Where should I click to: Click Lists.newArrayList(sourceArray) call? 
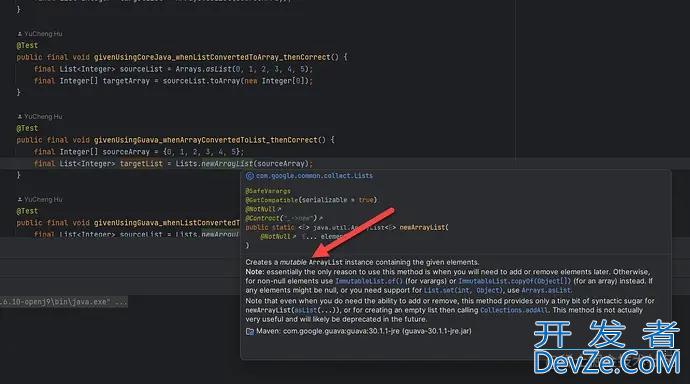(x=244, y=164)
